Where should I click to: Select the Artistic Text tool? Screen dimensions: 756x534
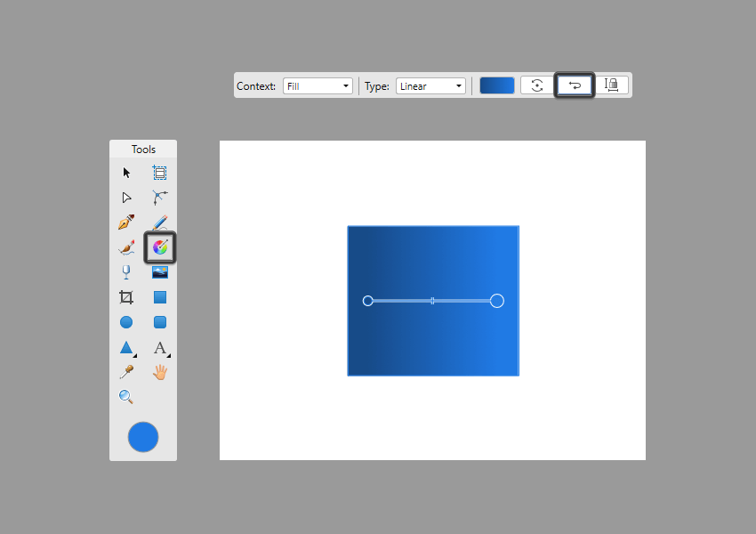tap(160, 348)
